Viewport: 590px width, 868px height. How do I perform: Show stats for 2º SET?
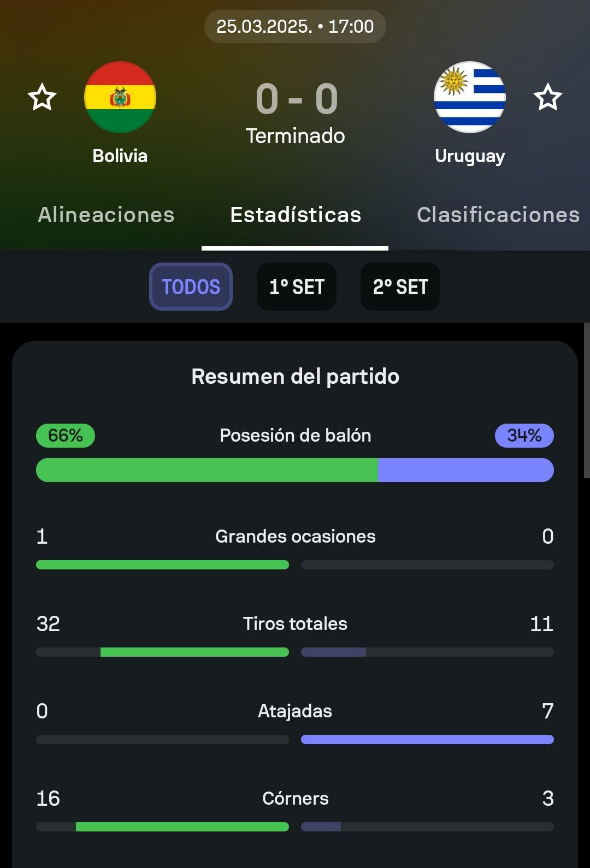[400, 287]
